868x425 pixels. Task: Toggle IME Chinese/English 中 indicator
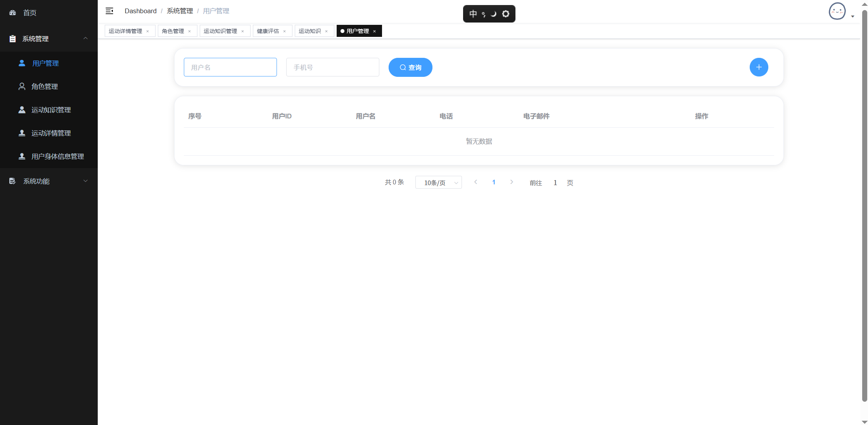point(473,14)
